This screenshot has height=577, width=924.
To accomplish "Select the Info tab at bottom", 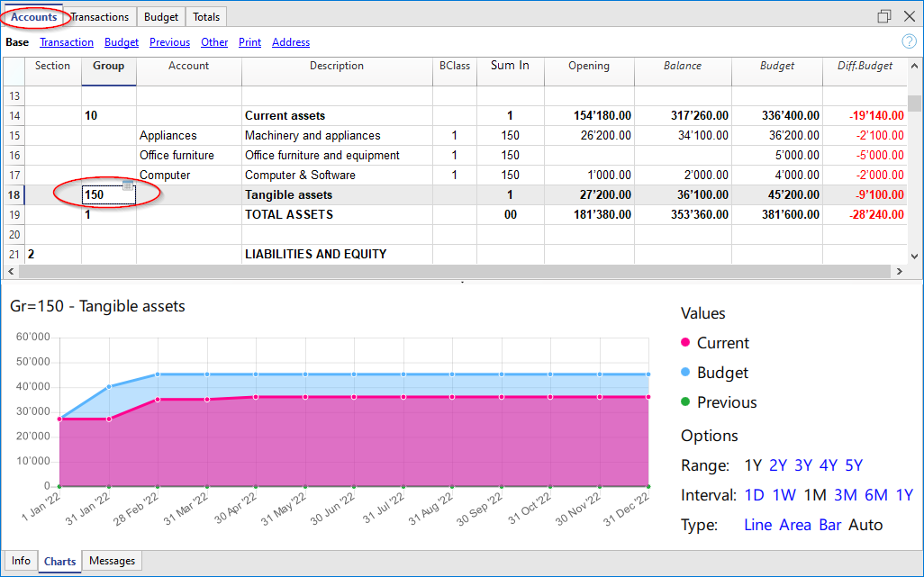I will (x=21, y=561).
